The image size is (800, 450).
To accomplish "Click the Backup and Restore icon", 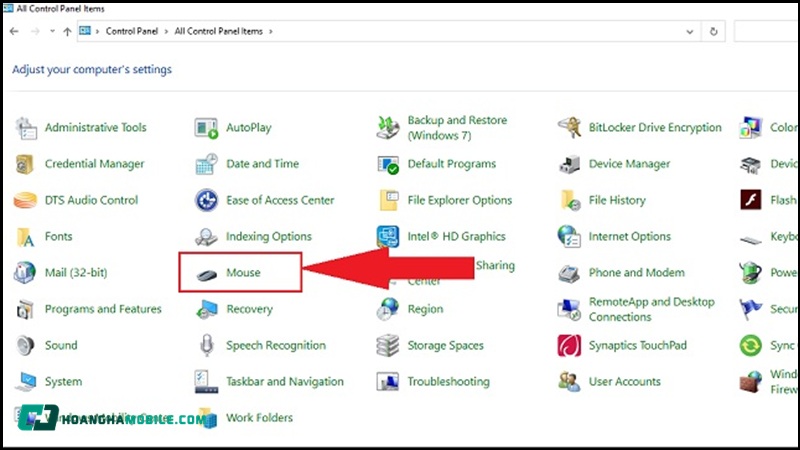I will (388, 128).
